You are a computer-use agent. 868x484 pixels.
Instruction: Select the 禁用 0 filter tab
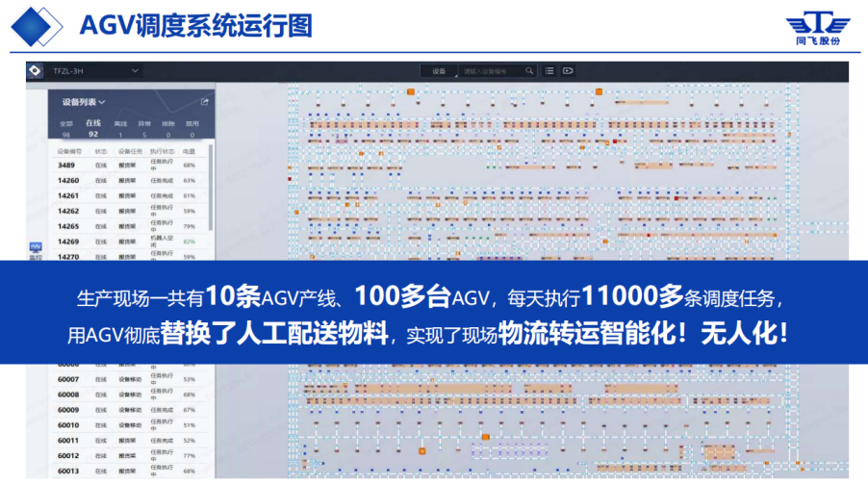click(192, 129)
